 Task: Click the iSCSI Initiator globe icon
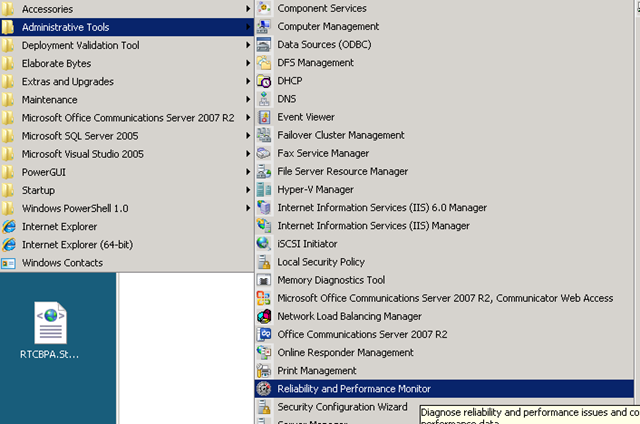tap(264, 244)
